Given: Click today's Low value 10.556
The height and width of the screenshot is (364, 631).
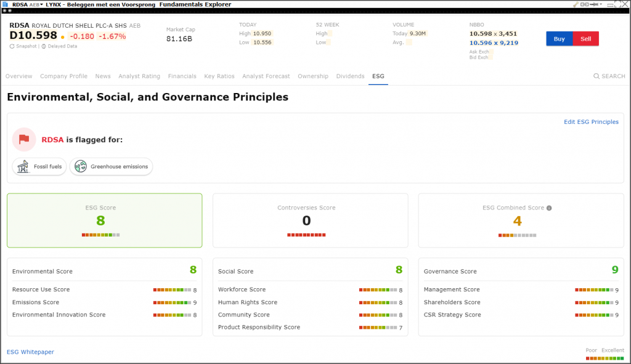Looking at the screenshot, I should coord(262,42).
